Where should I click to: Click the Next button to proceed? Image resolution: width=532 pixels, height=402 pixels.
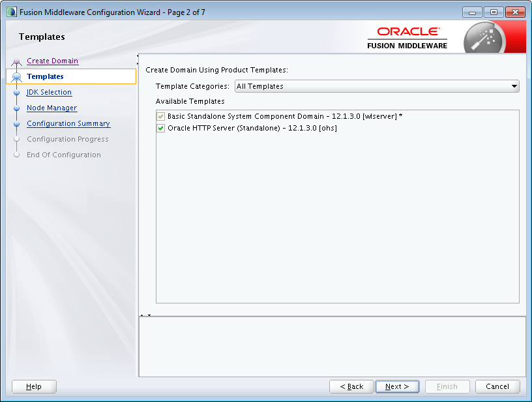[397, 386]
